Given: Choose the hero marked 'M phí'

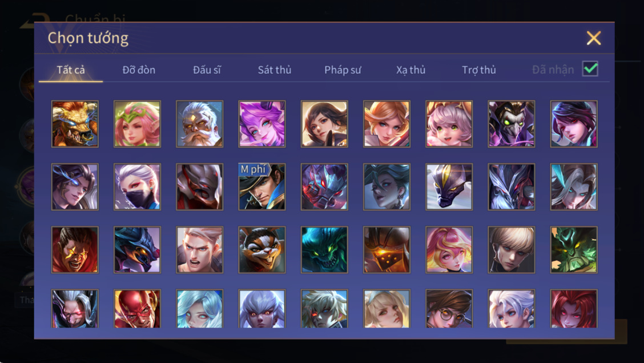Looking at the screenshot, I should [x=262, y=186].
